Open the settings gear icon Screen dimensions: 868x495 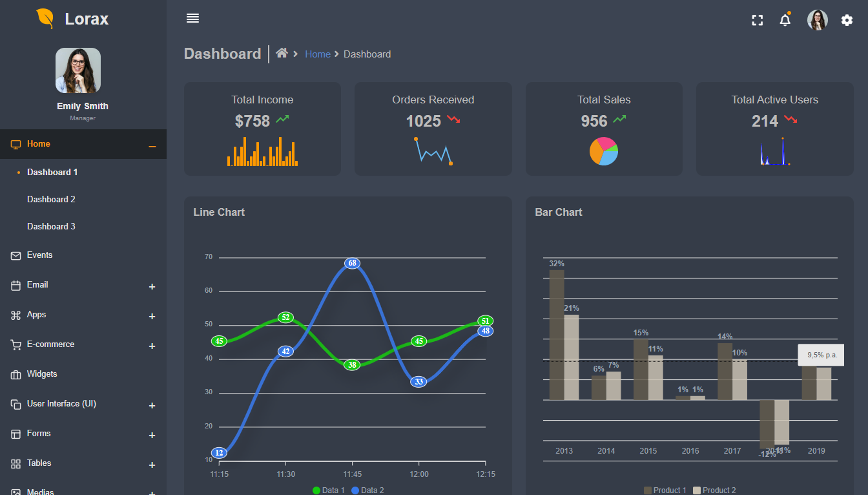tap(847, 20)
